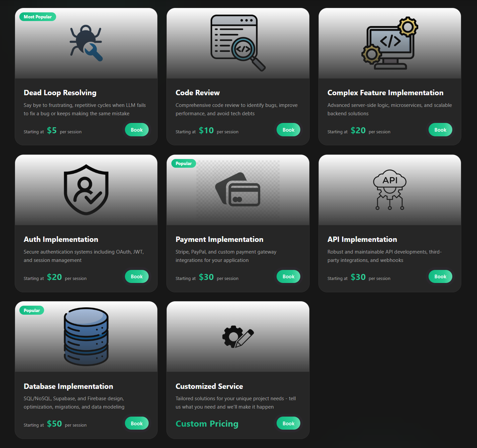This screenshot has width=477, height=448.
Task: Click the Code Review magnifier icon
Action: [238, 43]
